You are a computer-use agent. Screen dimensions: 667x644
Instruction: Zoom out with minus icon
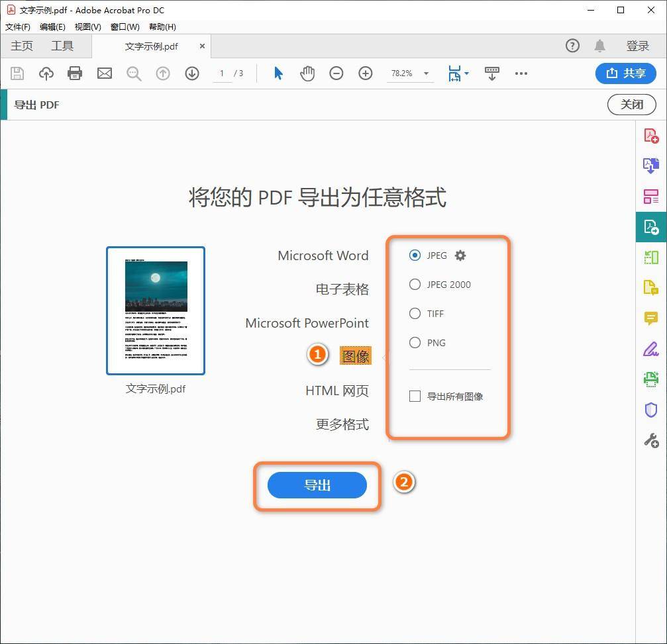[x=336, y=73]
